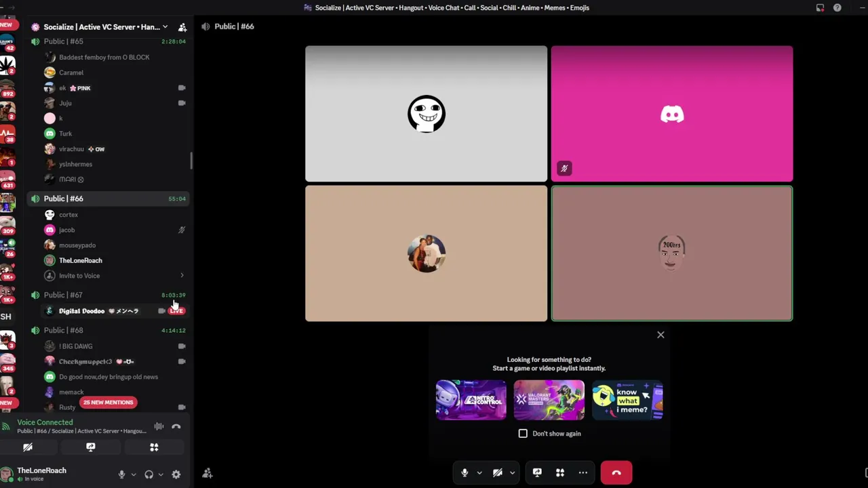Click camera icon beside ! BIG DAWG
868x488 pixels.
[x=182, y=346]
